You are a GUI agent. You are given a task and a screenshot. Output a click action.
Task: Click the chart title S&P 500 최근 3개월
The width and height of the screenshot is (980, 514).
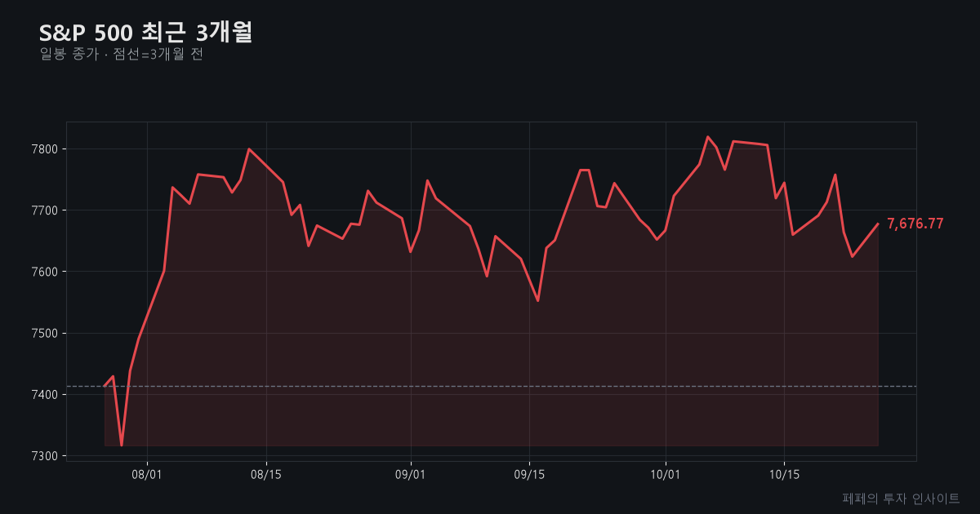click(146, 32)
